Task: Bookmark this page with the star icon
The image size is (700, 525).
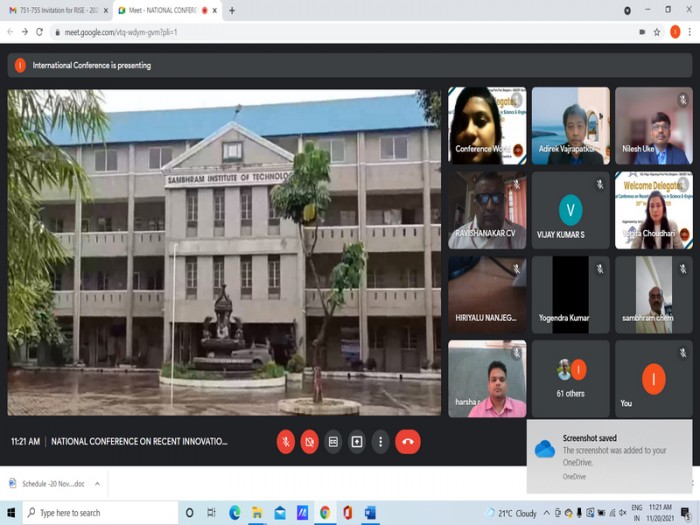Action: 657,32
